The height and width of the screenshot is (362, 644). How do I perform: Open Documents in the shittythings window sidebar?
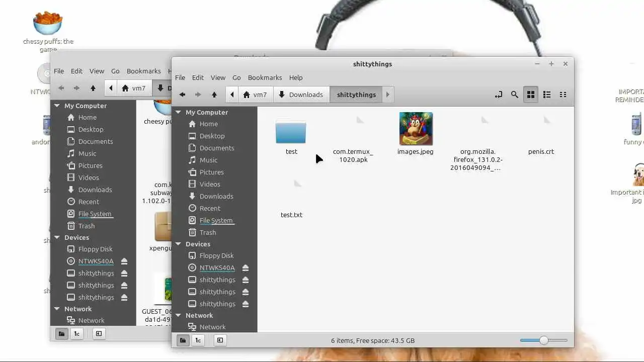click(x=217, y=148)
